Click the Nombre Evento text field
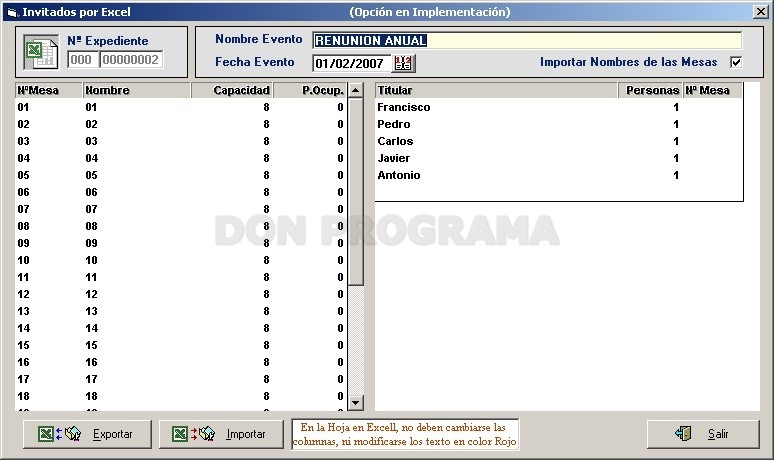This screenshot has height=460, width=774. [x=527, y=40]
